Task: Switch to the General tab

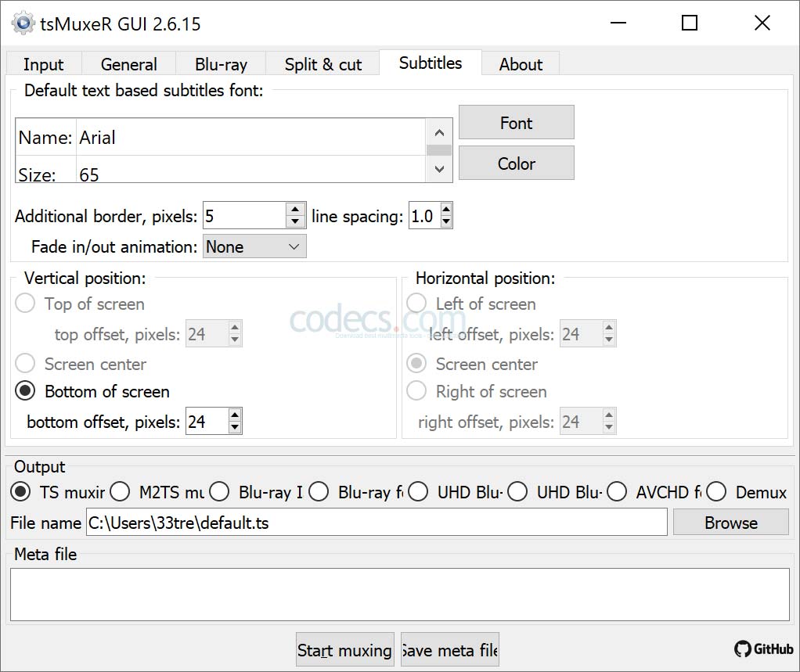Action: pyautogui.click(x=128, y=64)
